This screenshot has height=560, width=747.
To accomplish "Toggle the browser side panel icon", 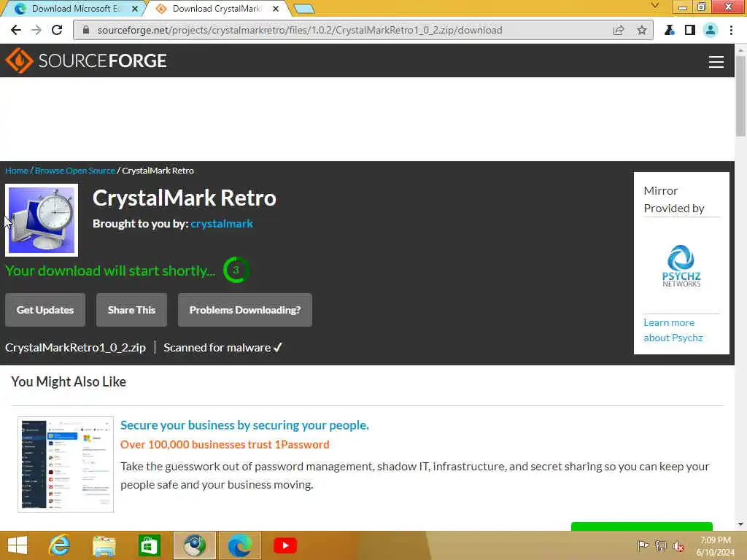I will point(690,30).
